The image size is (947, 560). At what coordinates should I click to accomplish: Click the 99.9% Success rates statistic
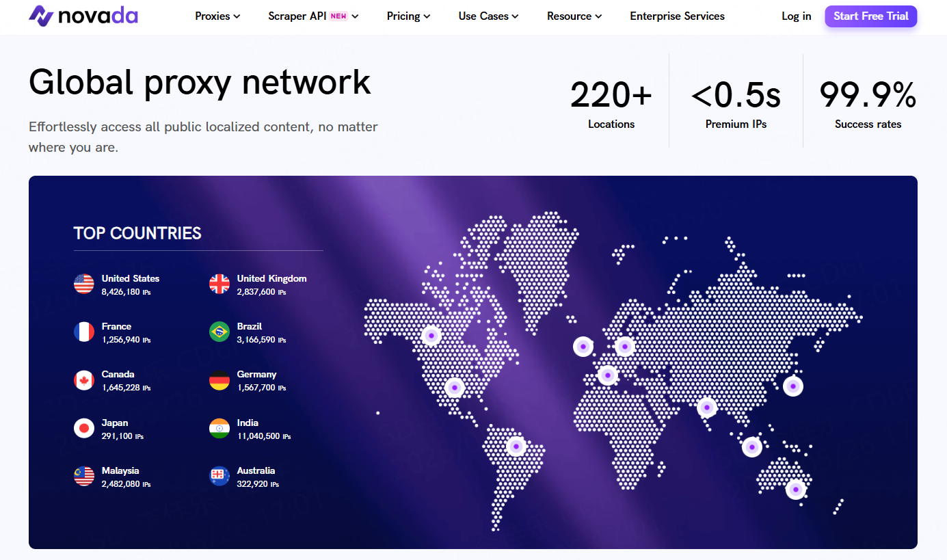click(868, 103)
